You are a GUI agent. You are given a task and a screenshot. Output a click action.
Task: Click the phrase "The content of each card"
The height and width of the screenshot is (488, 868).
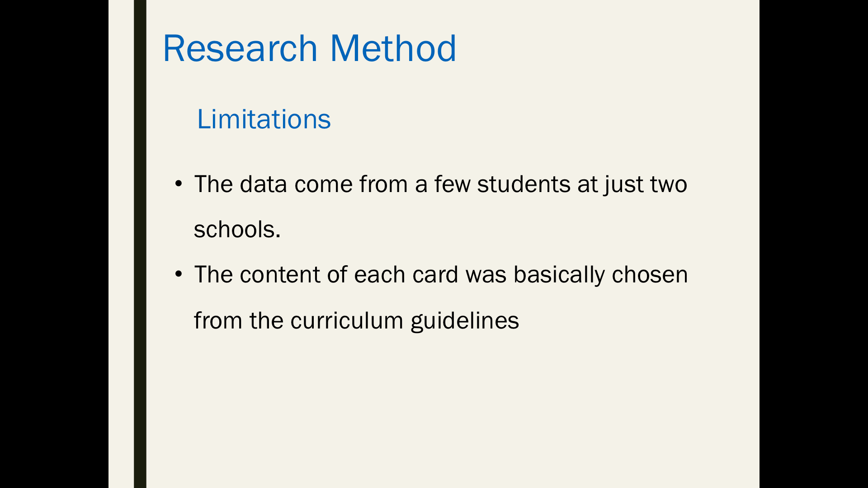click(326, 274)
